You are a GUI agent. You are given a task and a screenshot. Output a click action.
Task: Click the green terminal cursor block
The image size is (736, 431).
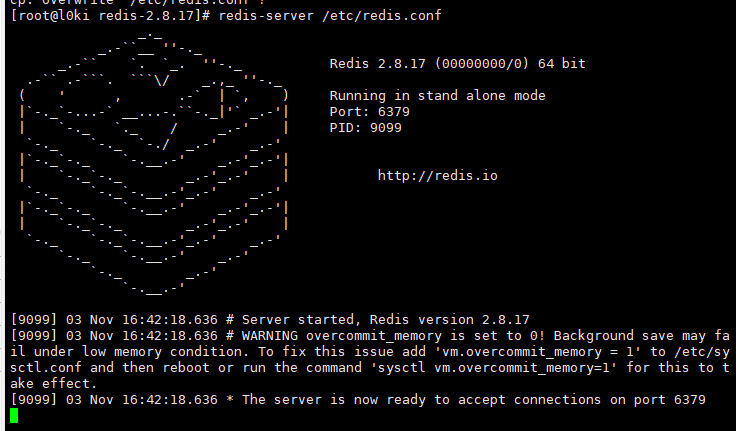coord(14,416)
